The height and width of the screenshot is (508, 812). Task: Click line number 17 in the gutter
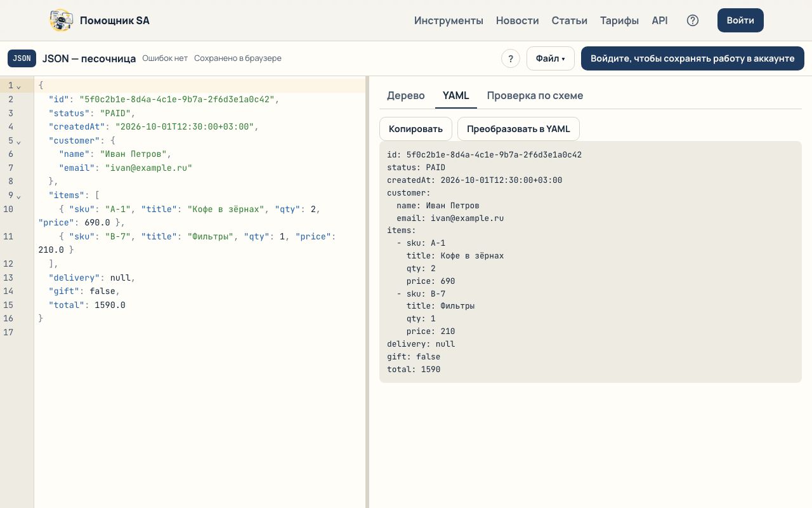(x=8, y=332)
